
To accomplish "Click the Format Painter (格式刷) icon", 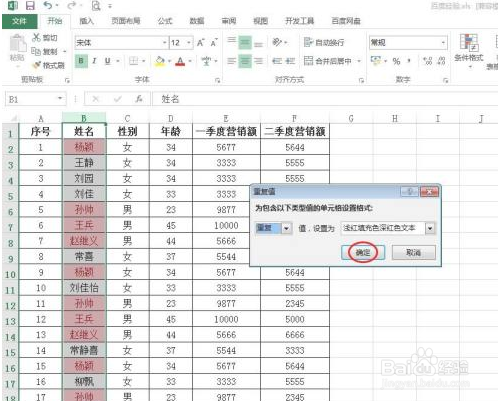I will 36,65.
